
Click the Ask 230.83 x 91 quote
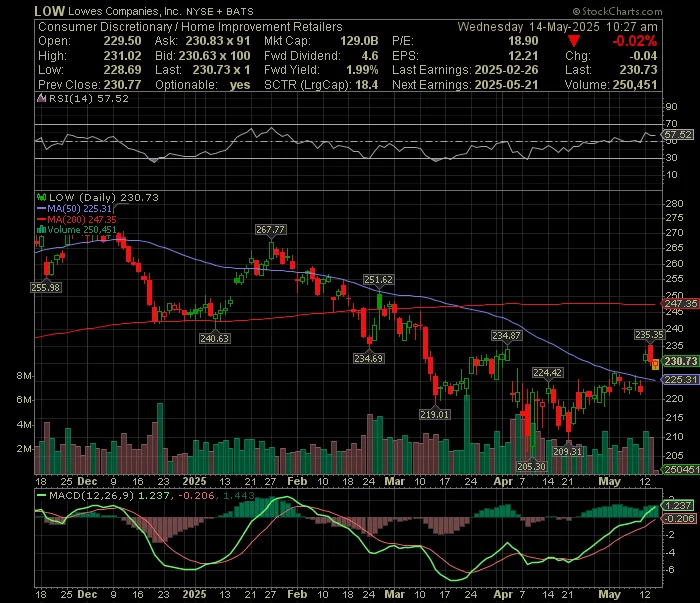coord(218,41)
